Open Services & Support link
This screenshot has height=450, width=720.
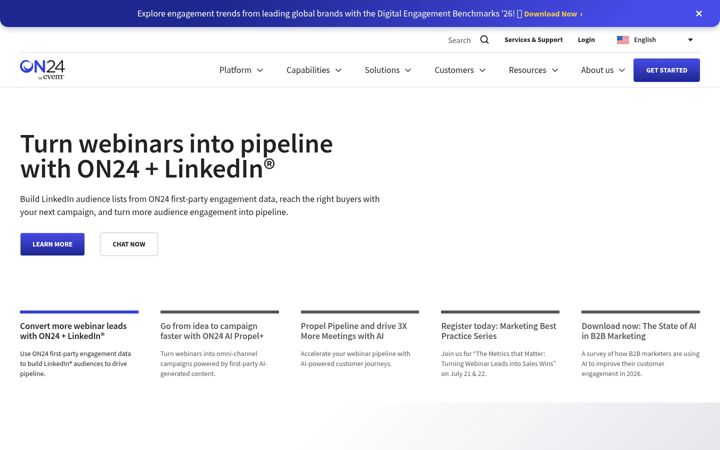pyautogui.click(x=533, y=40)
